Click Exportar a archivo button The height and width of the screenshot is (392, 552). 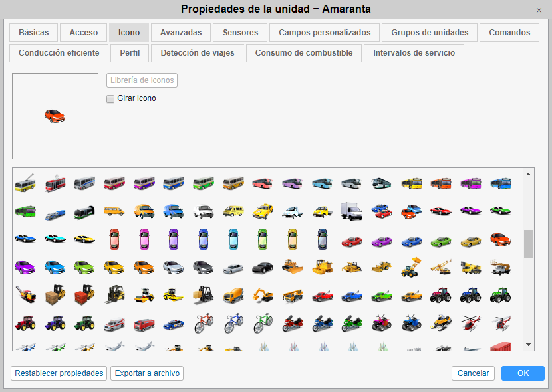147,373
